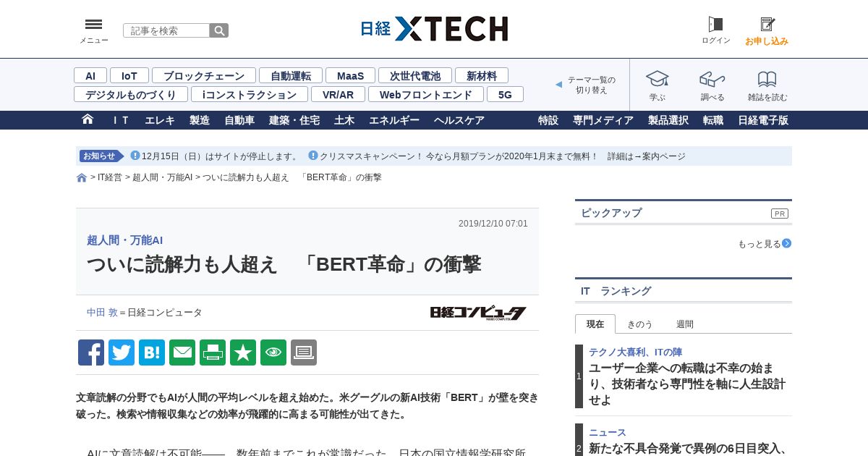
Task: Click the 日経コンピュータ magazine logo
Action: click(x=478, y=313)
